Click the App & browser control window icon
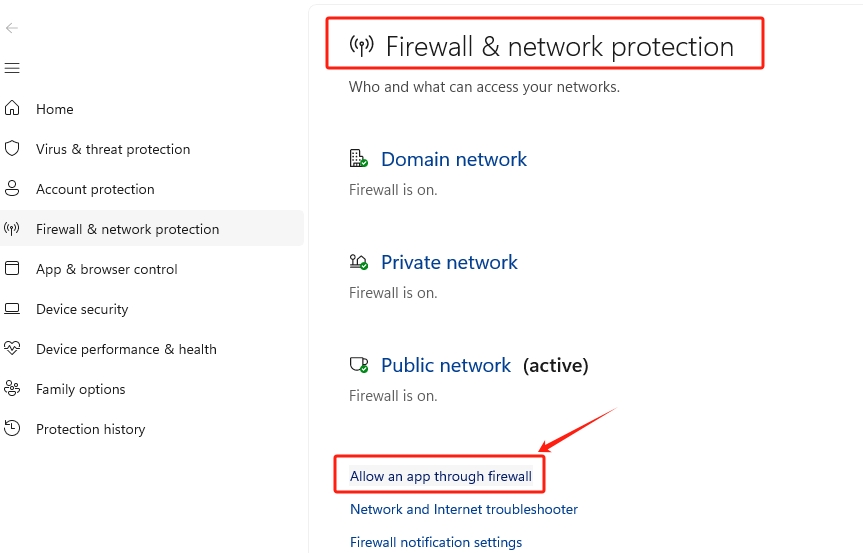The image size is (863, 553). pos(12,268)
